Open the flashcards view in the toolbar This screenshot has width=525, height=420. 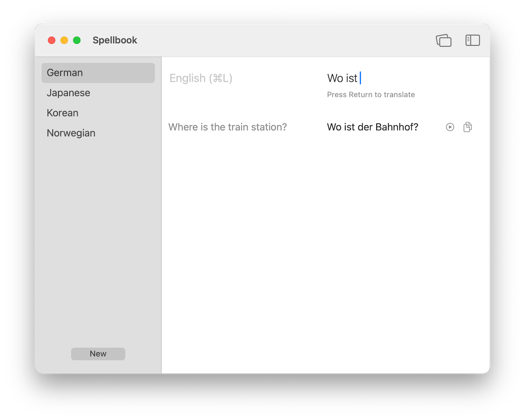tap(444, 40)
